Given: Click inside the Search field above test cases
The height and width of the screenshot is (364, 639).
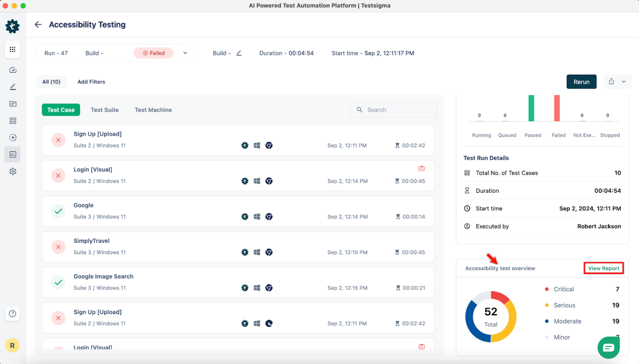Looking at the screenshot, I should click(393, 110).
